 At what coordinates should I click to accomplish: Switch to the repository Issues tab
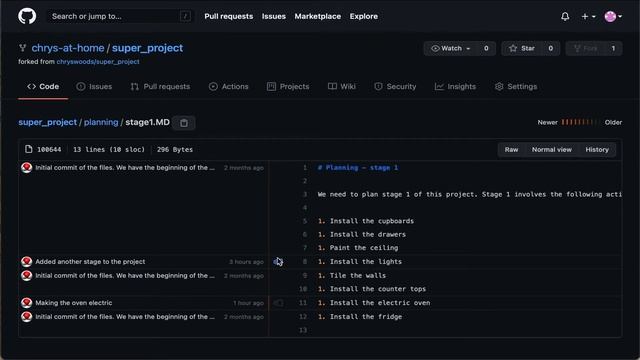click(x=94, y=87)
